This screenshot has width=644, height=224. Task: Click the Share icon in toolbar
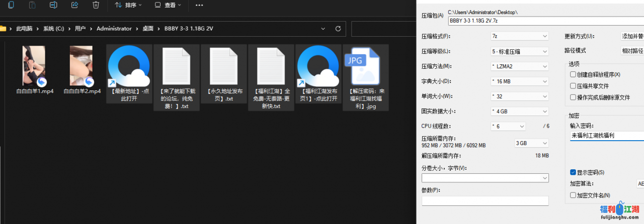pyautogui.click(x=74, y=5)
